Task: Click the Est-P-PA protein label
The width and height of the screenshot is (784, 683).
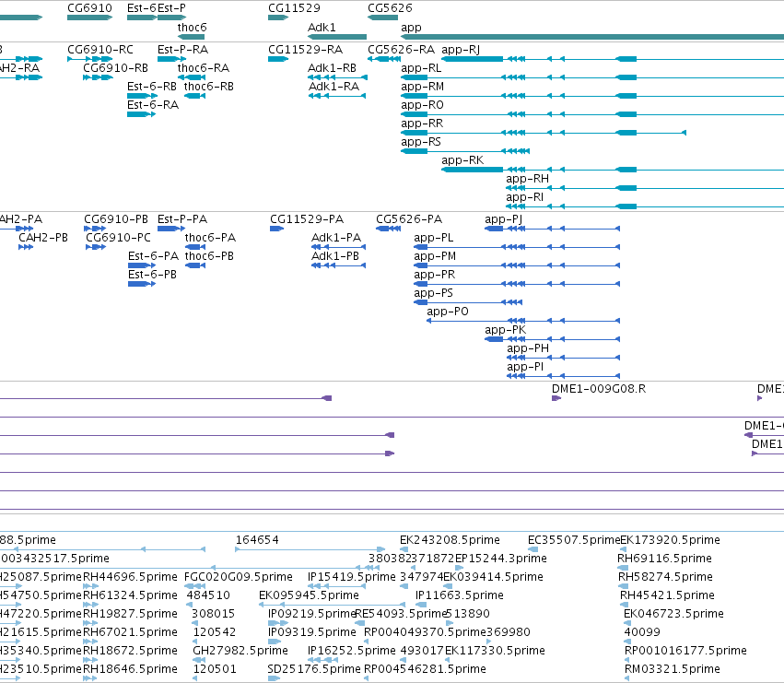Action: pyautogui.click(x=182, y=219)
